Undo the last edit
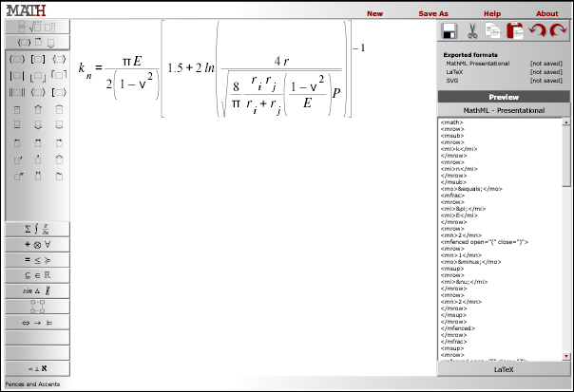This screenshot has height=392, width=574. [x=537, y=30]
